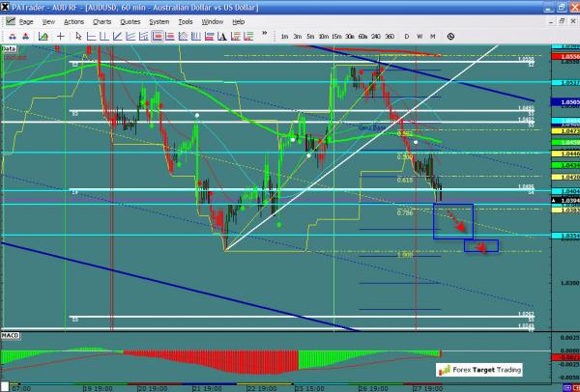
Task: Click the Data label on chart
Action: click(9, 46)
